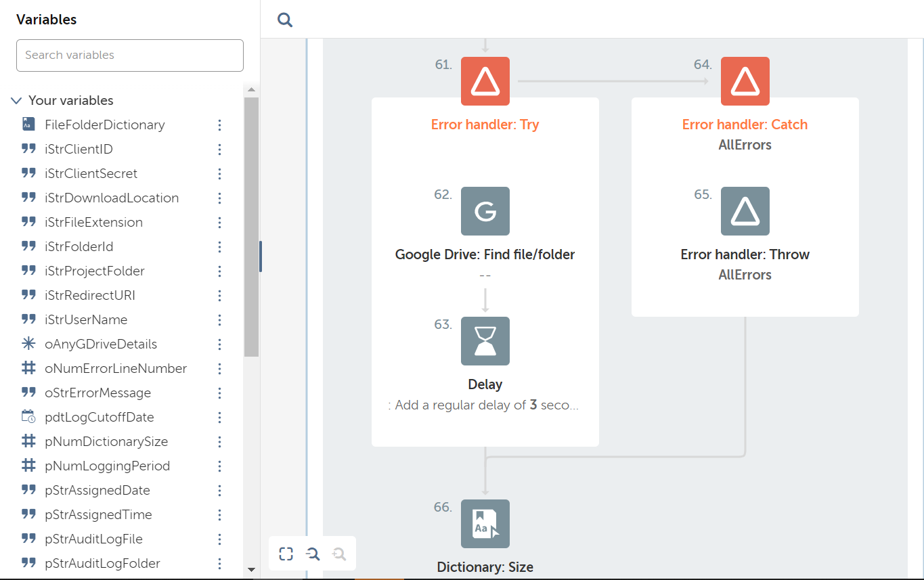
Task: Click the Search variables input field
Action: tap(129, 55)
